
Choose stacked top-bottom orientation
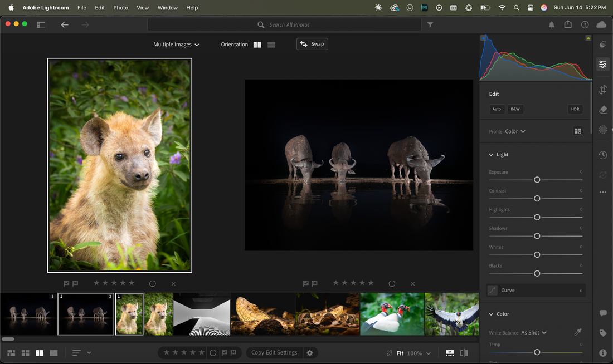pos(271,45)
